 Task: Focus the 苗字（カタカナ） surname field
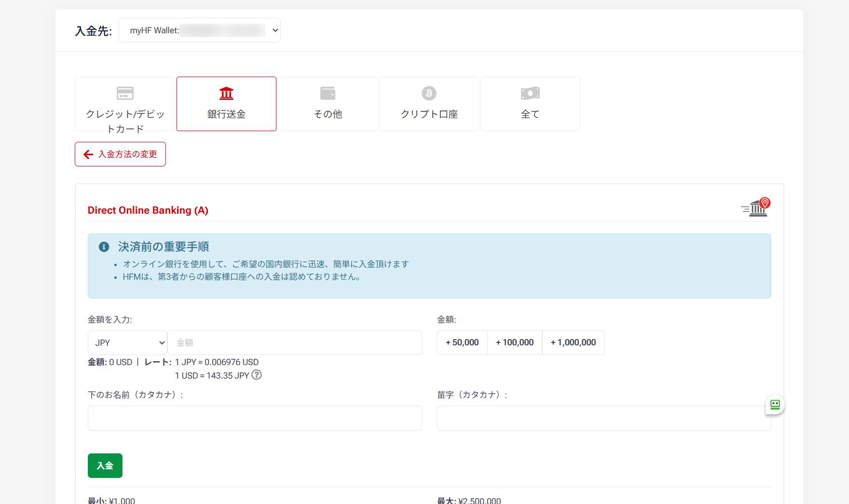coord(603,418)
